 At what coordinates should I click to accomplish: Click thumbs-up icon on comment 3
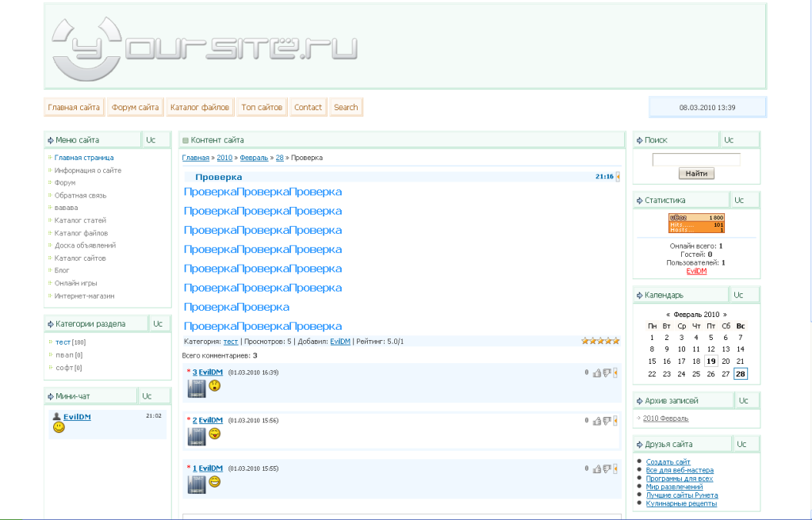596,373
